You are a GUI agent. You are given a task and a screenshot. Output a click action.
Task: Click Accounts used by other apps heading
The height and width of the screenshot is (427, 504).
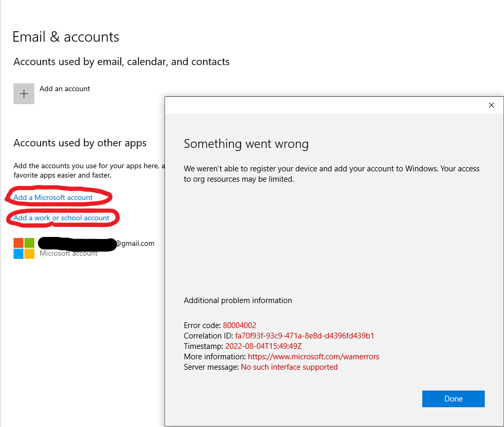[x=80, y=143]
